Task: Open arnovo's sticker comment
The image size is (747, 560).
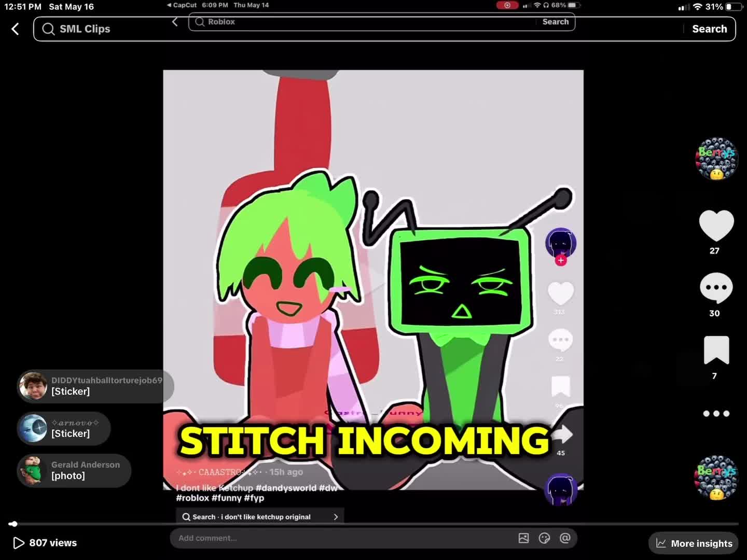Action: [64, 428]
